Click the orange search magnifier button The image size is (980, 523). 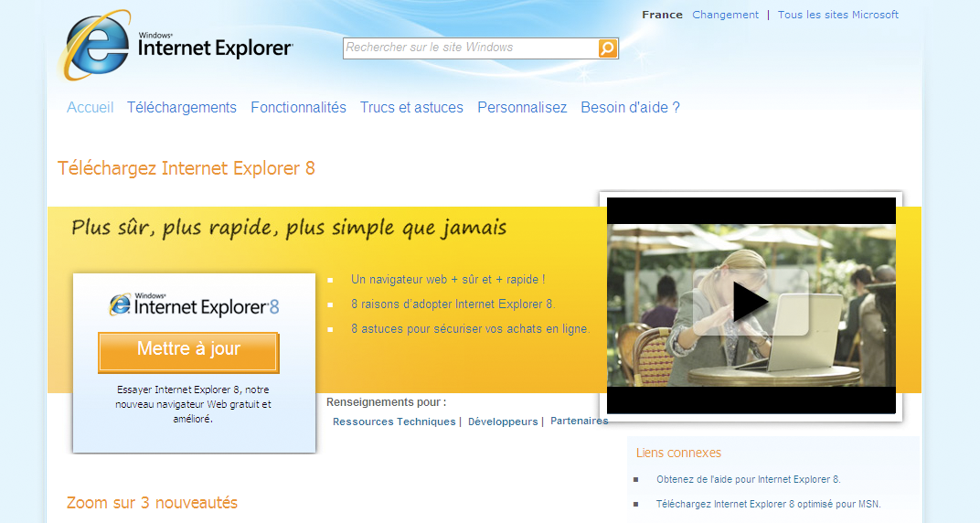pyautogui.click(x=608, y=48)
